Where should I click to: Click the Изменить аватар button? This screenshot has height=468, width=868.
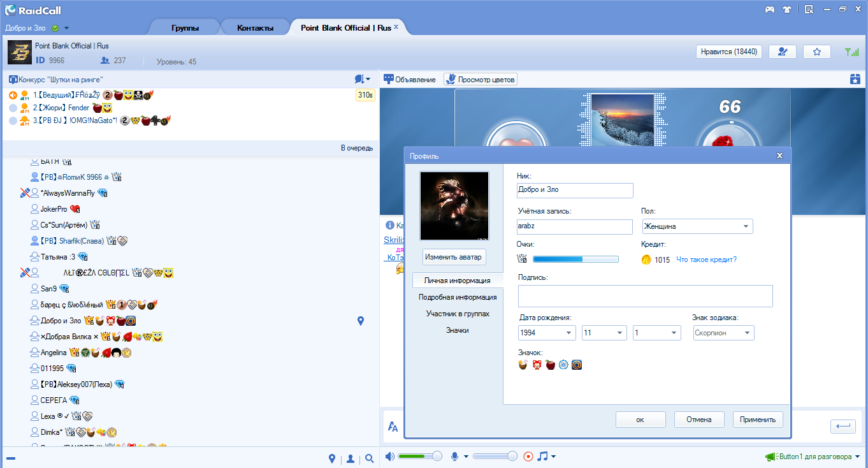coord(454,257)
